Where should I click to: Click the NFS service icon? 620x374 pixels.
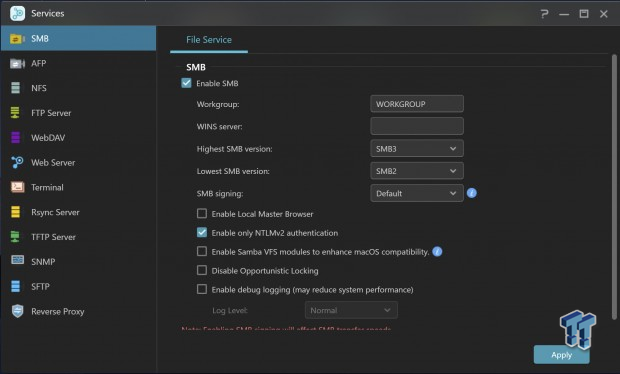point(16,88)
